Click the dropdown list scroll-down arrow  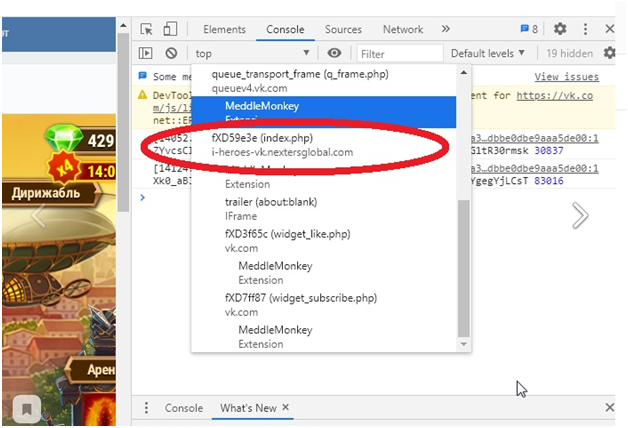coord(463,344)
